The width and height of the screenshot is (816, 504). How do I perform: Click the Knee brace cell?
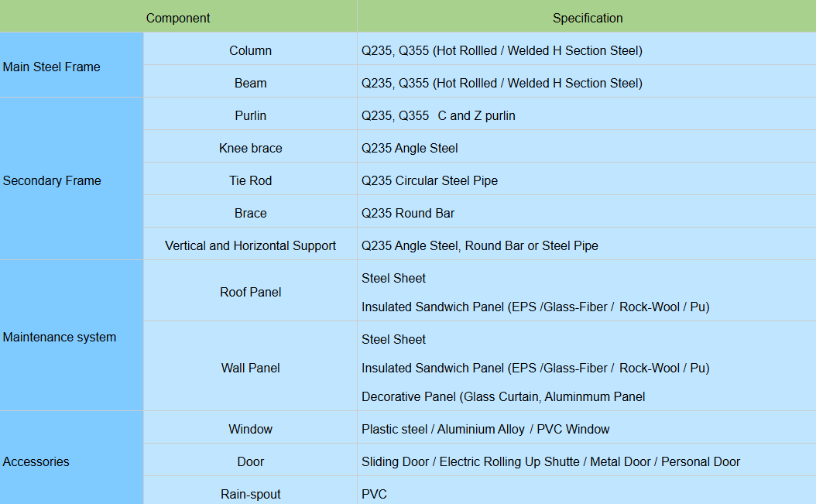click(x=250, y=148)
